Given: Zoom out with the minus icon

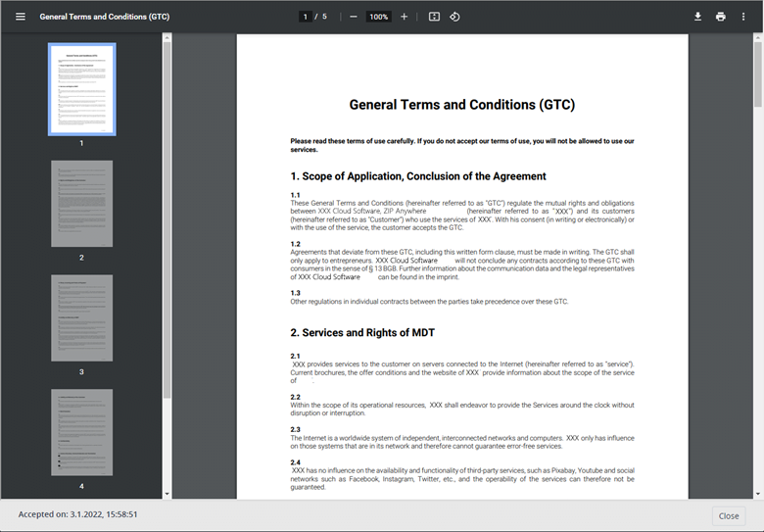Looking at the screenshot, I should 354,17.
